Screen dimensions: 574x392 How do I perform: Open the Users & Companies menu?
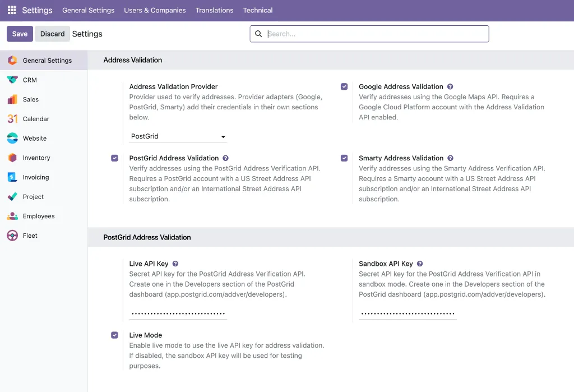[155, 10]
